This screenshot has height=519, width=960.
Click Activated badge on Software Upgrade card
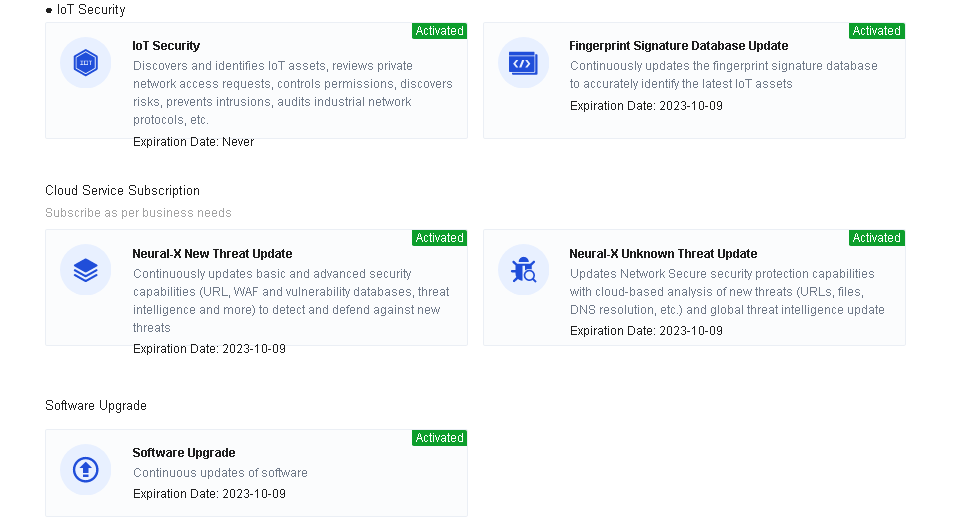[439, 438]
